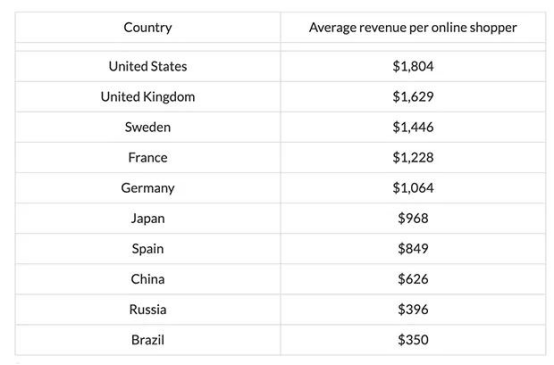Select the Japan country cell
Image resolution: width=554 pixels, height=365 pixels.
148,218
